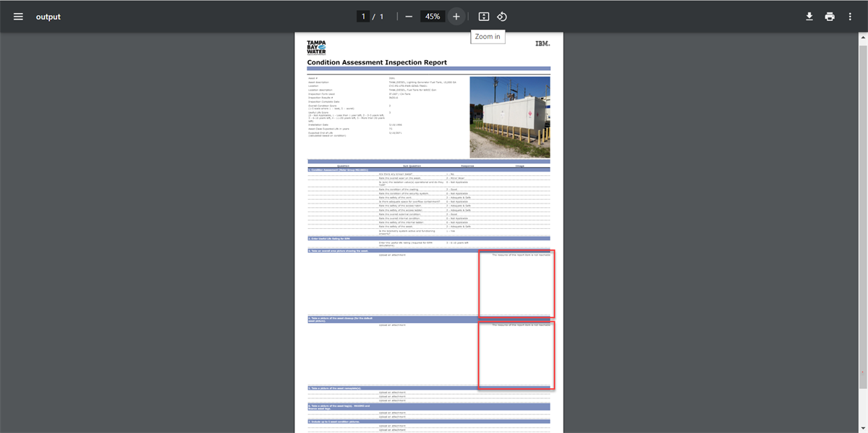This screenshot has width=868, height=433.
Task: Toggle the fit to page button
Action: tap(484, 17)
